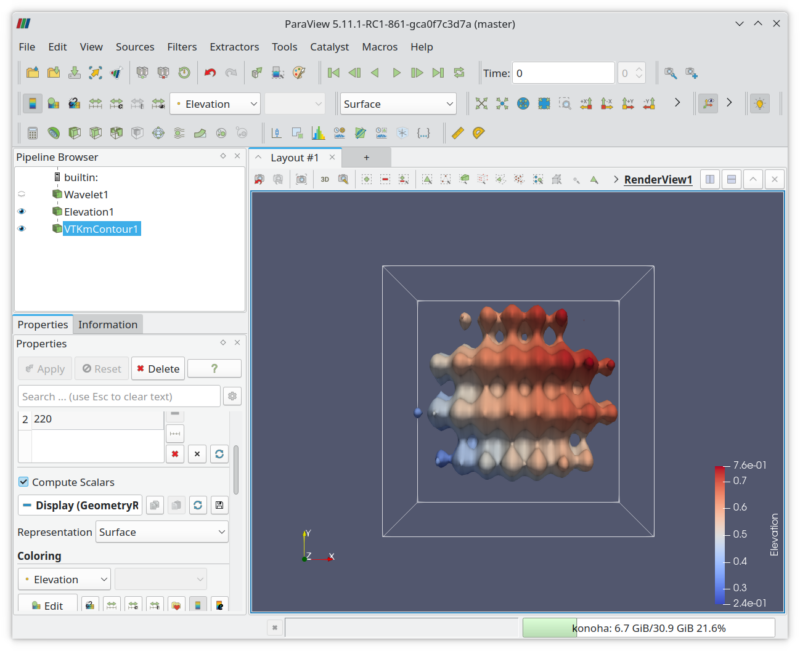
Task: Delete the VTKmContour1 filter via Delete button
Action: (157, 368)
